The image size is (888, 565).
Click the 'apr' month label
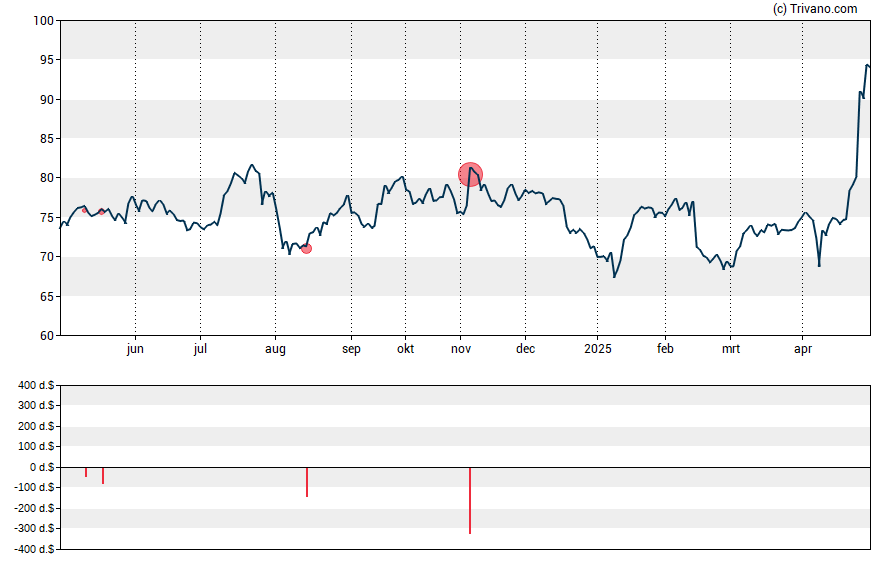click(x=803, y=349)
